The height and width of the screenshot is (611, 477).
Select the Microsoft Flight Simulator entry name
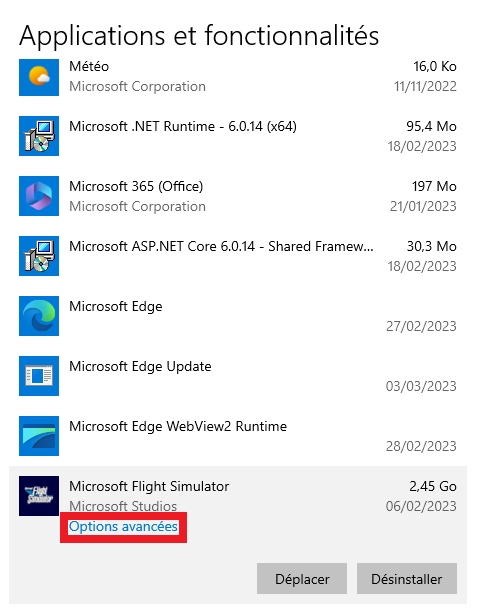(x=149, y=487)
